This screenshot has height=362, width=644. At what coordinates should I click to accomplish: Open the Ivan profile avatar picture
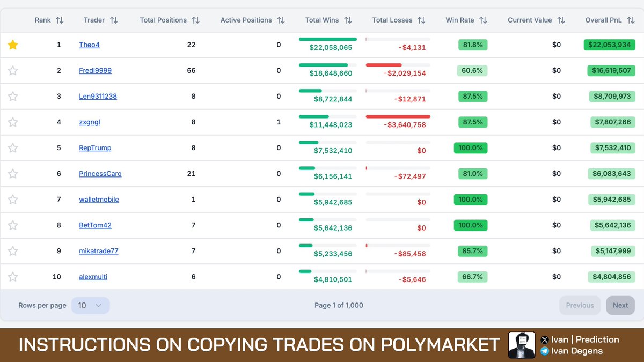click(x=522, y=345)
